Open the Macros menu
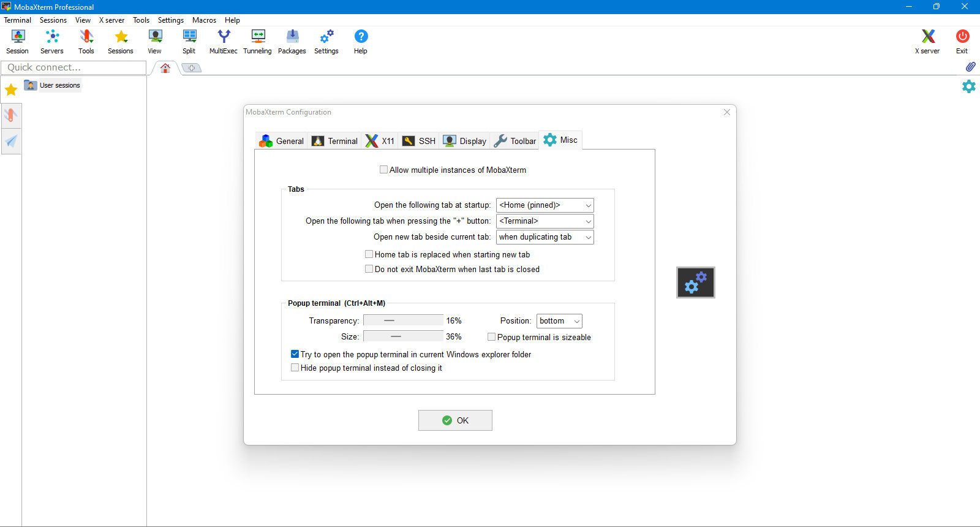Image resolution: width=980 pixels, height=527 pixels. point(204,20)
